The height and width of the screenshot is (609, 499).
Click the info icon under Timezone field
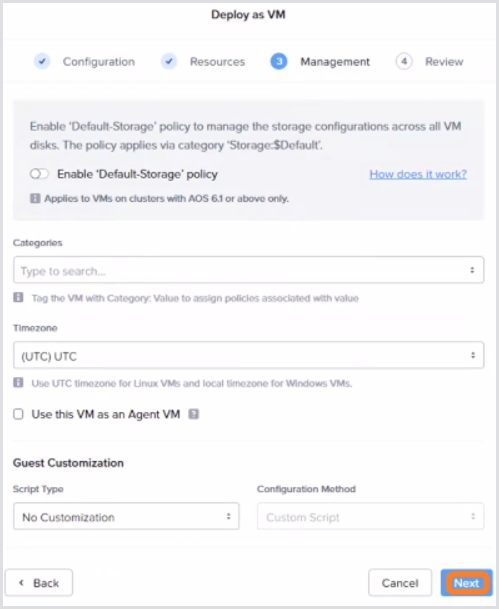tap(18, 383)
